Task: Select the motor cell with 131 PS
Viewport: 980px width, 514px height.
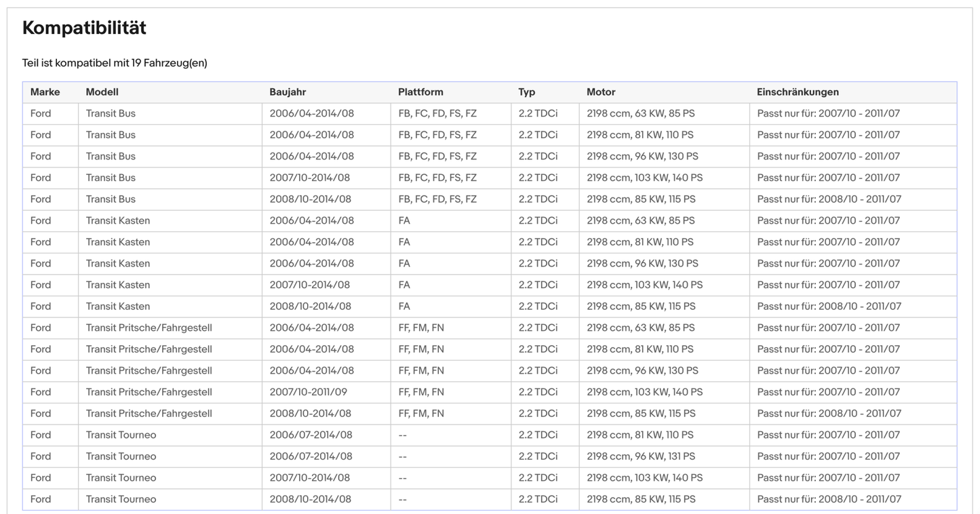Action: pos(642,456)
